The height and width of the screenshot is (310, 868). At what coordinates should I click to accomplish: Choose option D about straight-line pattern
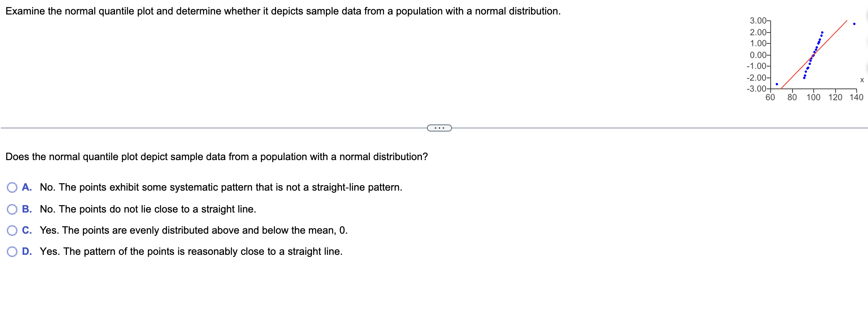click(x=12, y=252)
